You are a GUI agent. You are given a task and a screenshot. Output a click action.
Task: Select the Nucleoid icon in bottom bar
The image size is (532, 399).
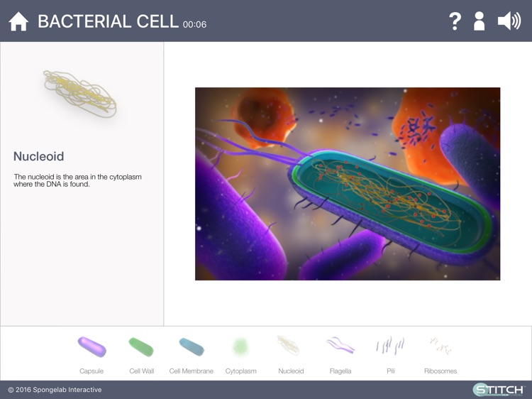click(290, 346)
